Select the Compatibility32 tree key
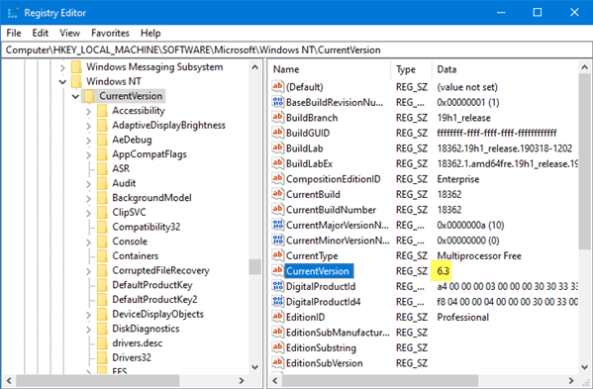 [146, 227]
